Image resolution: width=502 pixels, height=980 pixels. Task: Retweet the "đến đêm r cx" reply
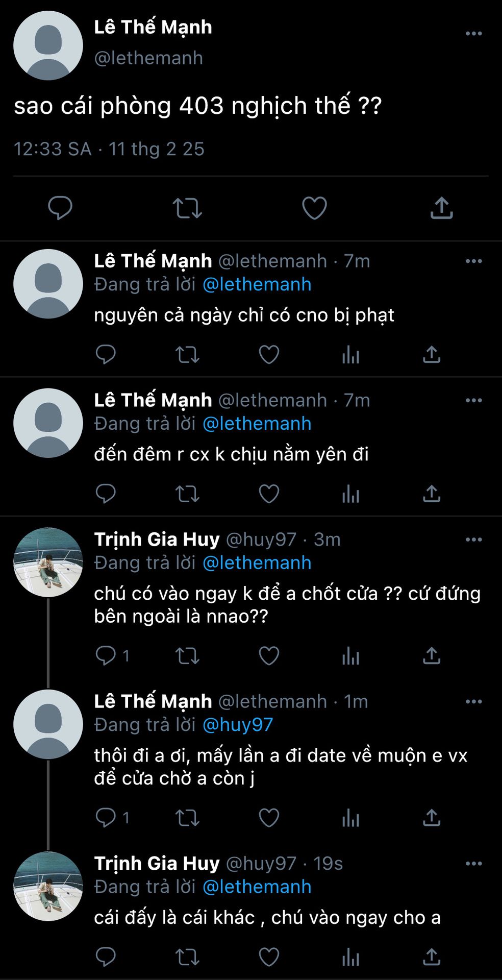click(187, 494)
